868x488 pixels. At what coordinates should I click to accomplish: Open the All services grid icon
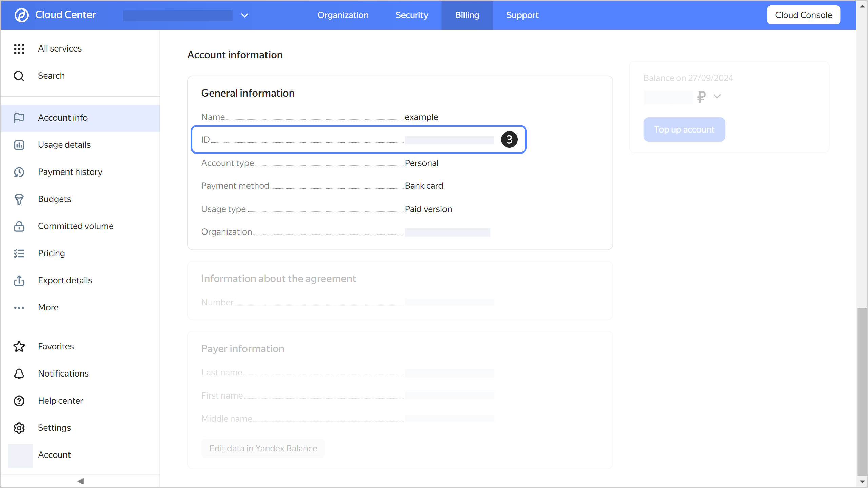click(x=19, y=49)
